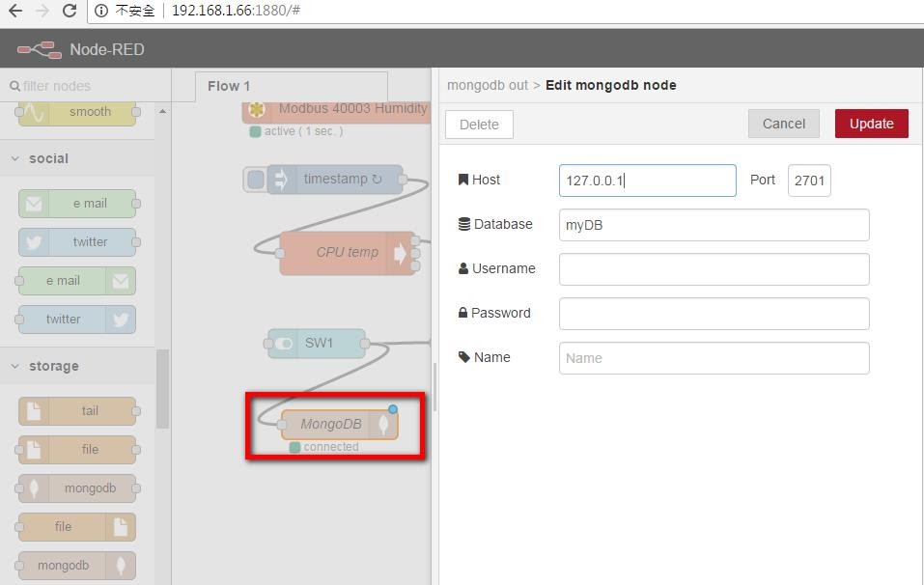Switch to the Flow 1 tab
Screen dimensions: 924x585
coord(229,86)
